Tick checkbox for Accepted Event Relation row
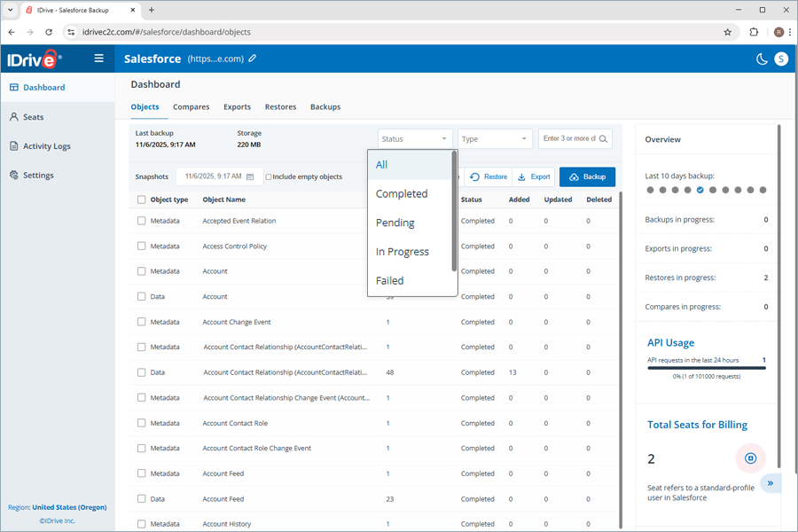 (x=142, y=221)
